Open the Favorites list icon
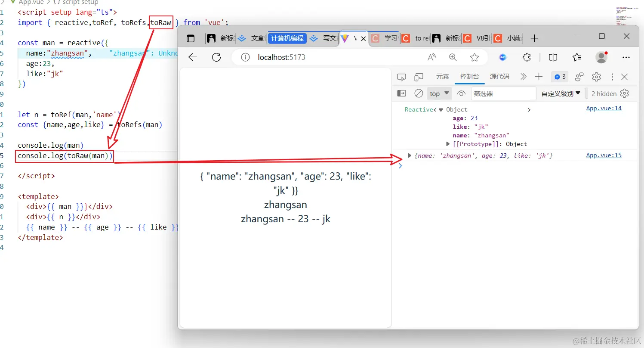644x348 pixels. point(577,57)
